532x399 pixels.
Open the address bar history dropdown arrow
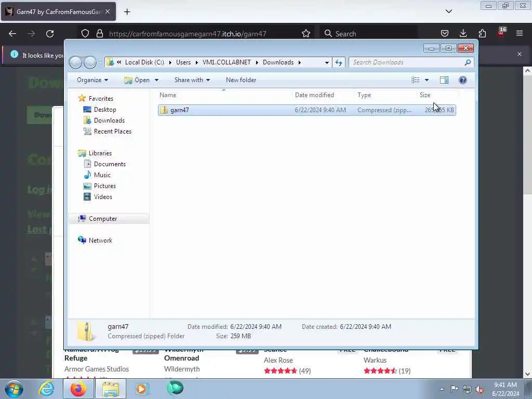pos(327,62)
